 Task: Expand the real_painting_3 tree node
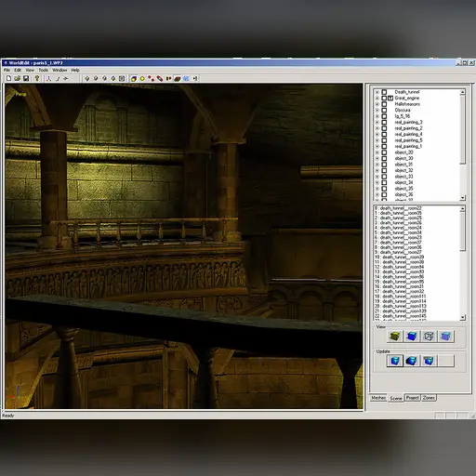[x=377, y=122]
